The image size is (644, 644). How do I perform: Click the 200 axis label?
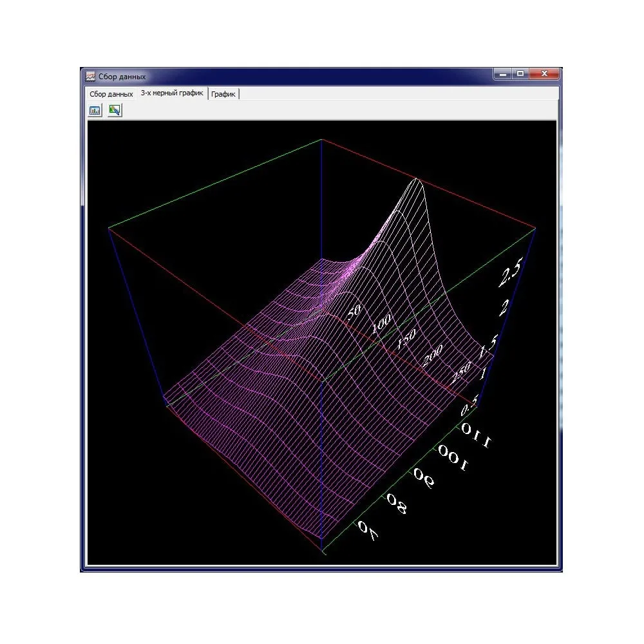tap(433, 355)
